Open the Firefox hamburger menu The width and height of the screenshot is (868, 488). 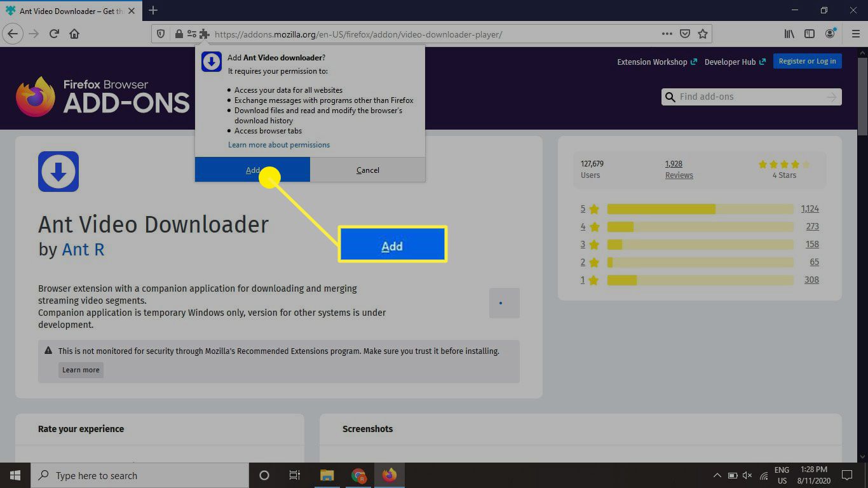855,34
